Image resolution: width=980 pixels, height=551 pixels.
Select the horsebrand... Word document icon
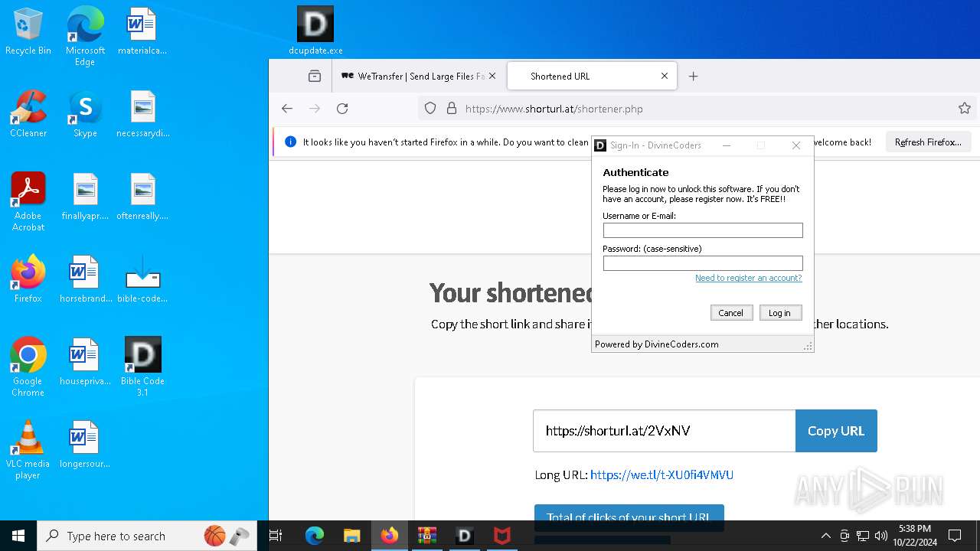[85, 279]
